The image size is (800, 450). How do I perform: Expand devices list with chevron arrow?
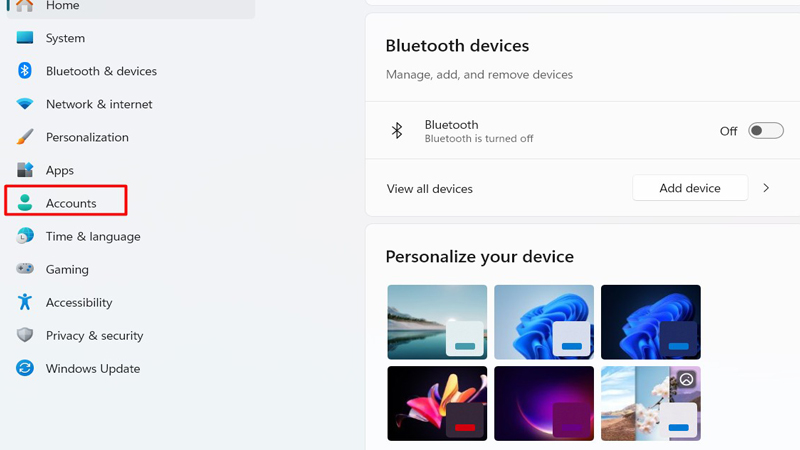pos(766,188)
